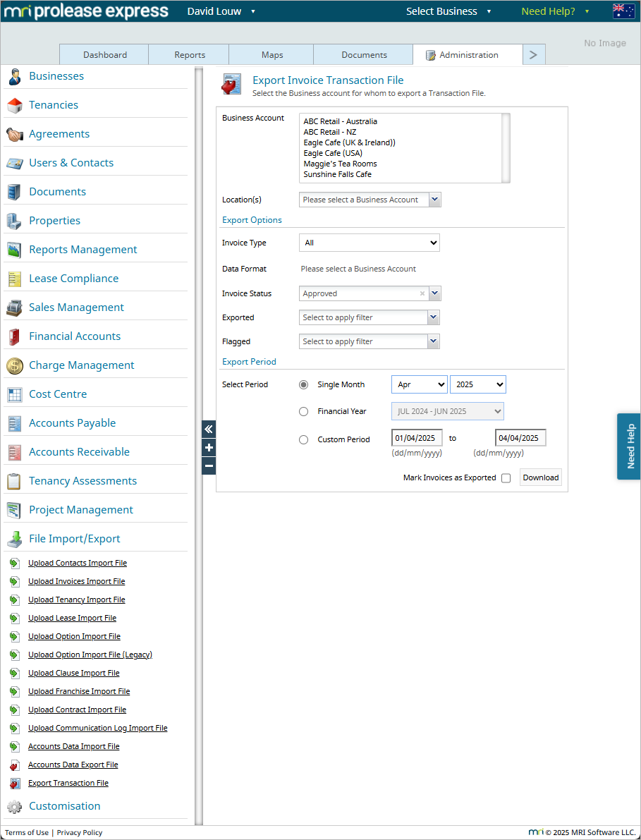The width and height of the screenshot is (641, 840).
Task: Open the Select Business menu
Action: pyautogui.click(x=448, y=11)
